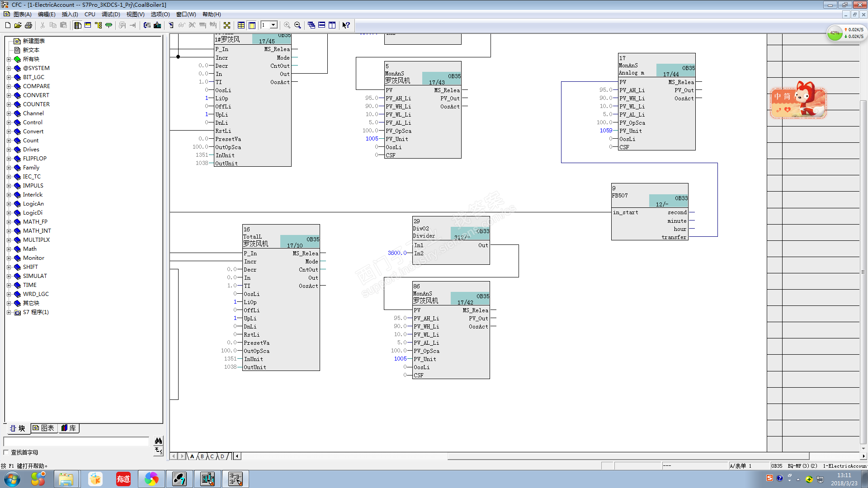The height and width of the screenshot is (488, 868).
Task: Expand the COMPARE block family
Action: pos(9,86)
